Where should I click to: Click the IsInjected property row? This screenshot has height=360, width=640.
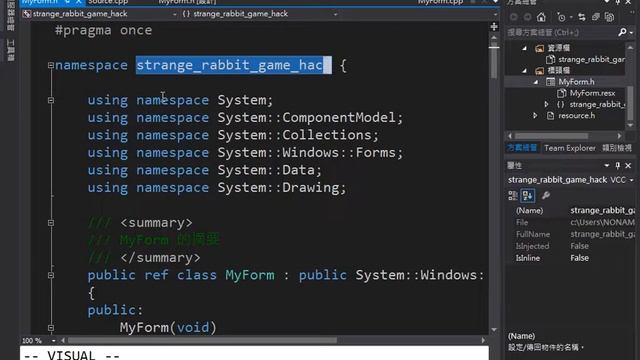[x=571, y=246]
